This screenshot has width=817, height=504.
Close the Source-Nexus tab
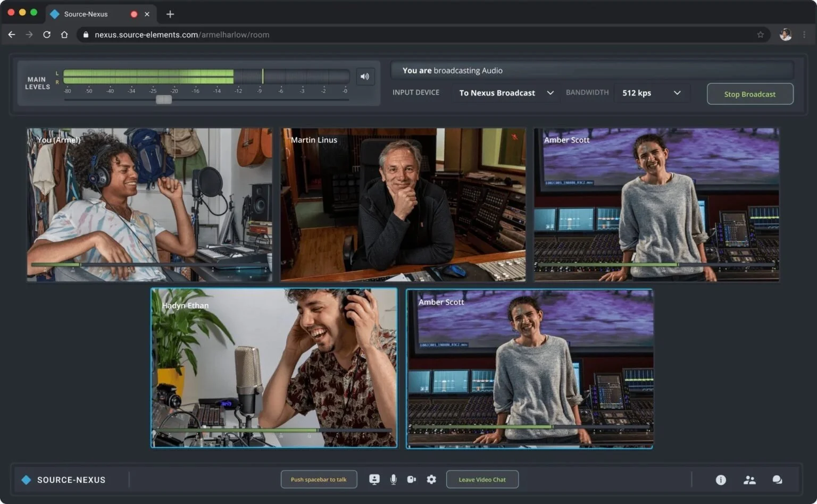pyautogui.click(x=147, y=14)
